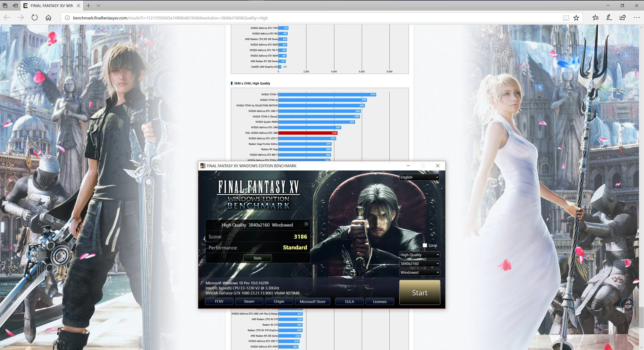This screenshot has width=644, height=350.
Task: Add page to favorites star
Action: (x=576, y=18)
